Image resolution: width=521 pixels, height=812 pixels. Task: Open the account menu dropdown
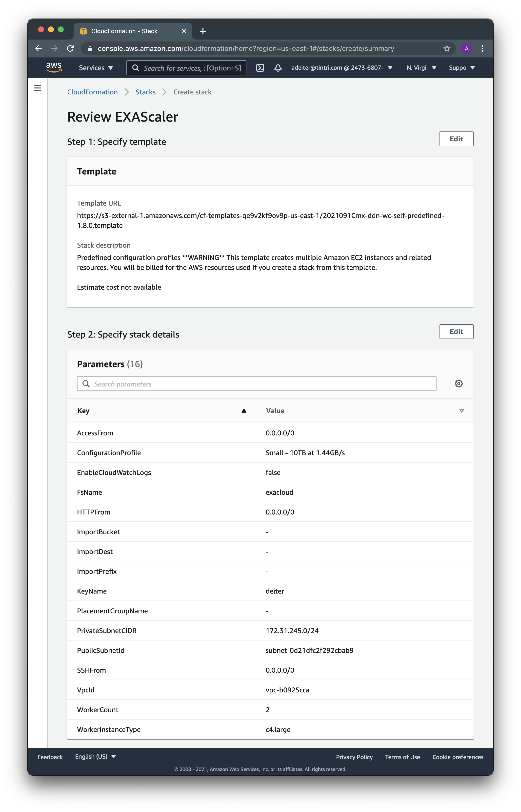[342, 68]
